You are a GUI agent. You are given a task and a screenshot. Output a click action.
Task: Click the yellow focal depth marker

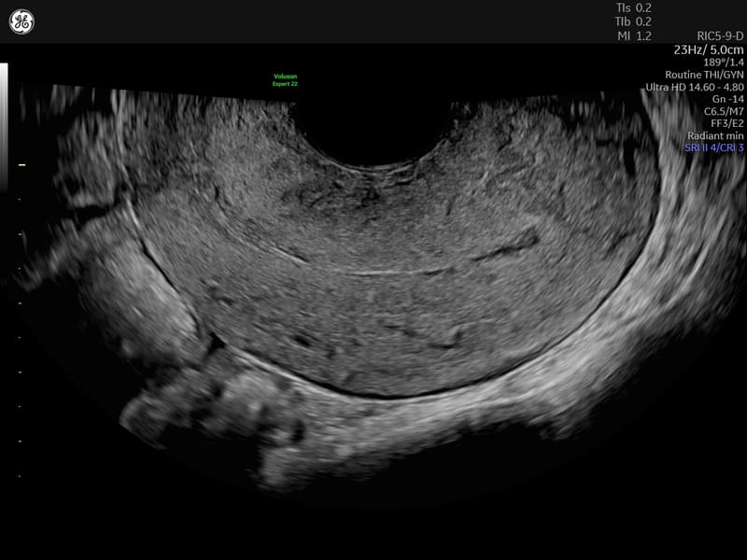click(x=21, y=165)
